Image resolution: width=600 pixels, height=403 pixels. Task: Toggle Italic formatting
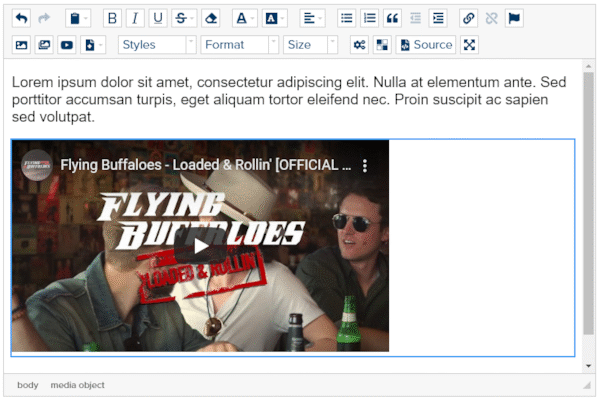coord(135,18)
